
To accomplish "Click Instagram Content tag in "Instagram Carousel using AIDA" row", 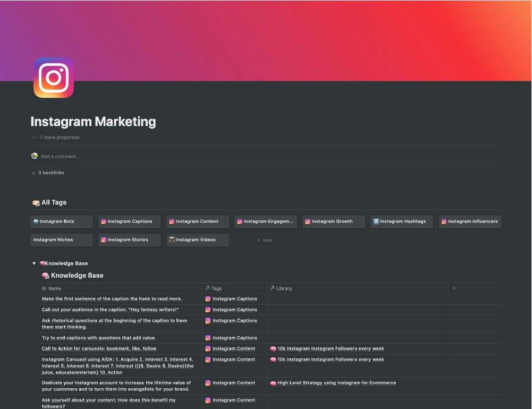I will coord(230,360).
